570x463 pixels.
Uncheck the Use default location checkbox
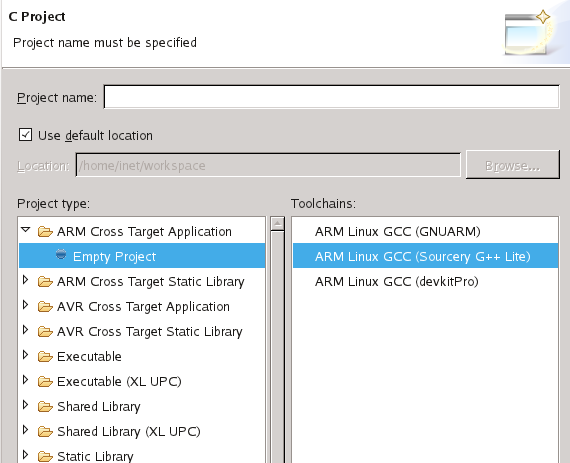coord(25,135)
